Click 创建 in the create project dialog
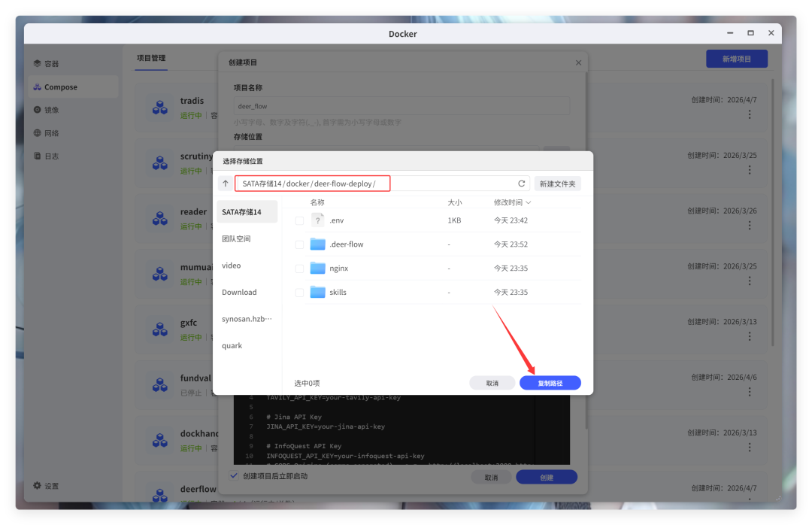Image resolution: width=812 pixels, height=525 pixels. [x=547, y=478]
